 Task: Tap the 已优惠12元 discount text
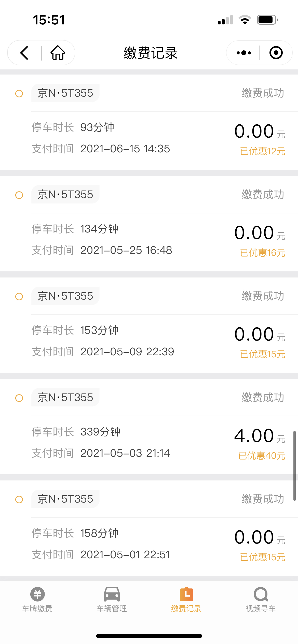263,151
